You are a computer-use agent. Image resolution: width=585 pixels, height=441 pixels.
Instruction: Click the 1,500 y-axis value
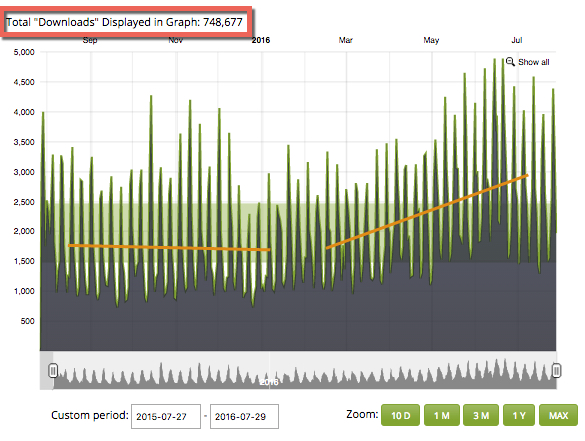pyautogui.click(x=24, y=261)
